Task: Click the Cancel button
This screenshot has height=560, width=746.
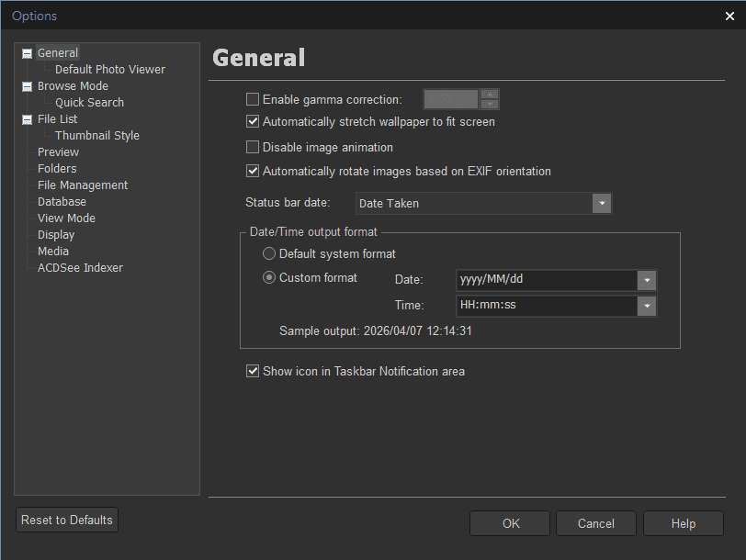Action: (596, 524)
